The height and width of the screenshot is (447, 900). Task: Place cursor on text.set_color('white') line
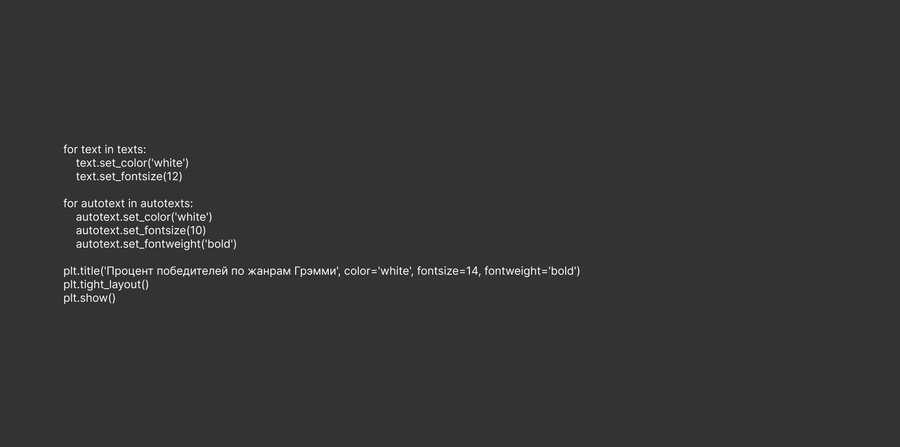click(x=132, y=163)
